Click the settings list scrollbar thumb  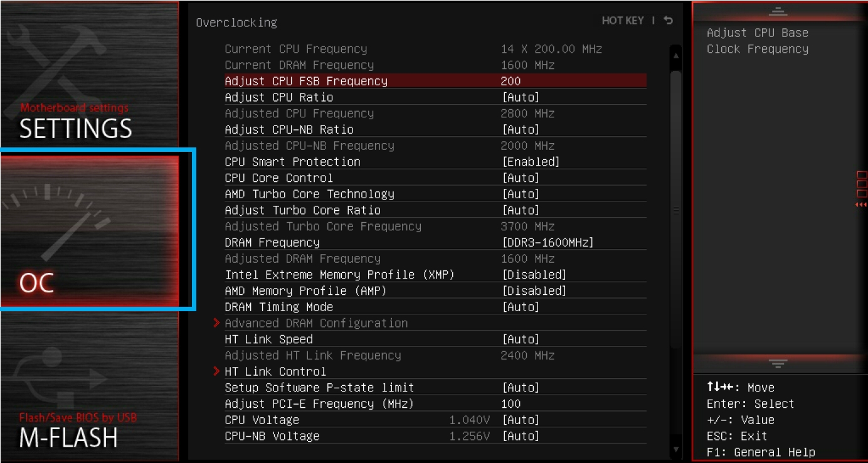click(675, 208)
